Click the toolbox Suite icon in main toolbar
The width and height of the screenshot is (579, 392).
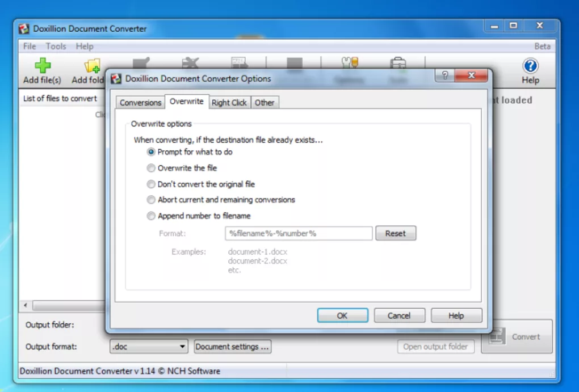[398, 63]
